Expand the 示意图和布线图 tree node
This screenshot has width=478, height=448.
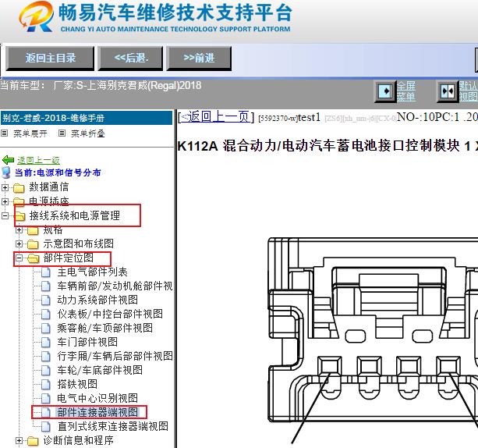[x=19, y=244]
